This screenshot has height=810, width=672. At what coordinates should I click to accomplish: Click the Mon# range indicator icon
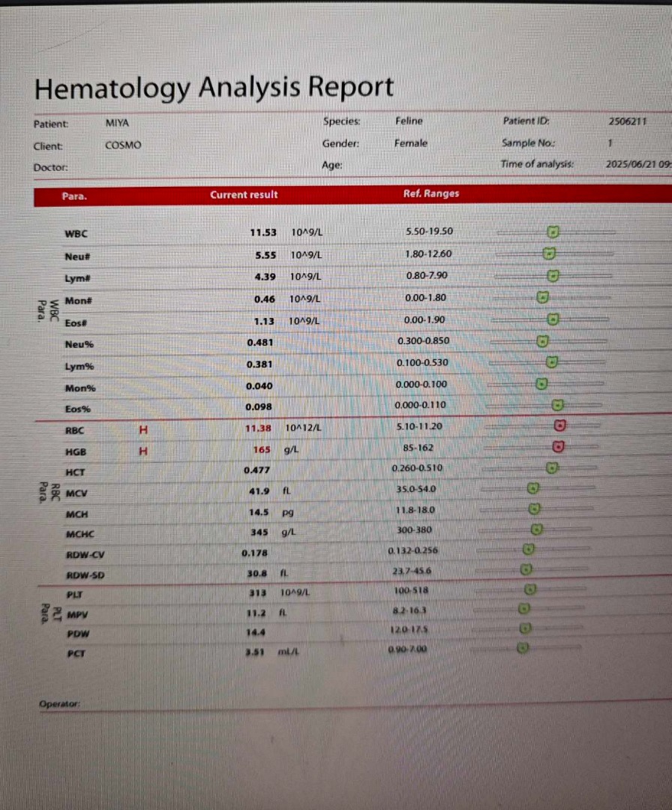pyautogui.click(x=542, y=297)
